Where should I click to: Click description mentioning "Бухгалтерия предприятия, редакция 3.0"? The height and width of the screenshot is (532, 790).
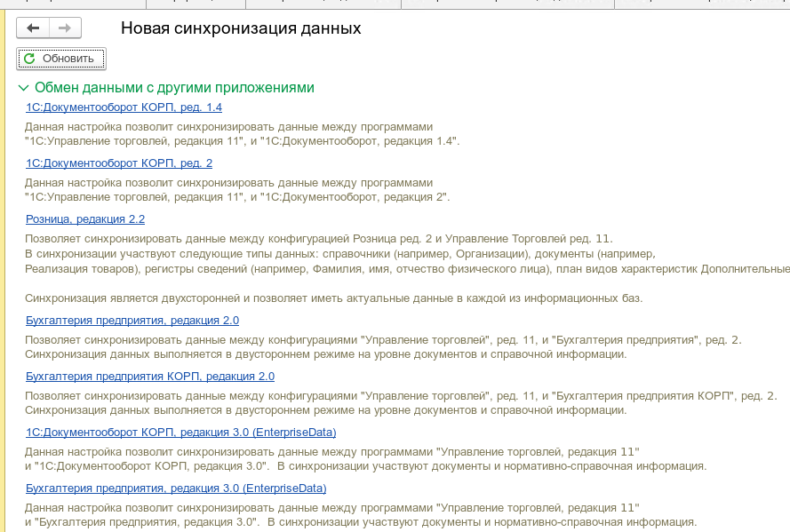point(361,515)
